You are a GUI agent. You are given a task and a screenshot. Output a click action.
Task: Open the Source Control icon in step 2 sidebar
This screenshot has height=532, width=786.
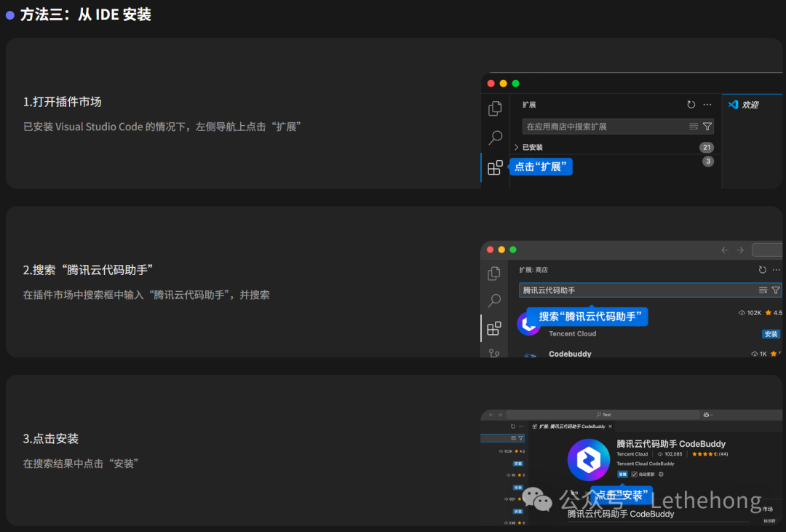coord(493,352)
